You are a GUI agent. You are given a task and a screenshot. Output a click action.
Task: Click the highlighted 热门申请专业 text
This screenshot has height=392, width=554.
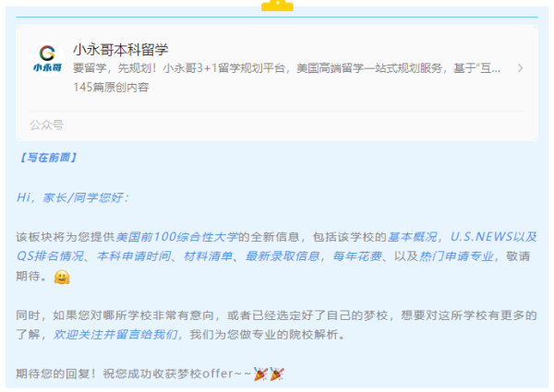456,256
